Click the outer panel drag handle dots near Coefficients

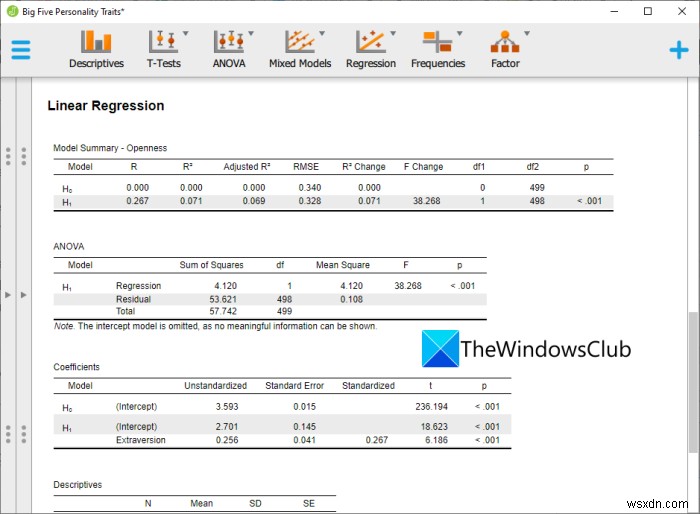point(8,434)
